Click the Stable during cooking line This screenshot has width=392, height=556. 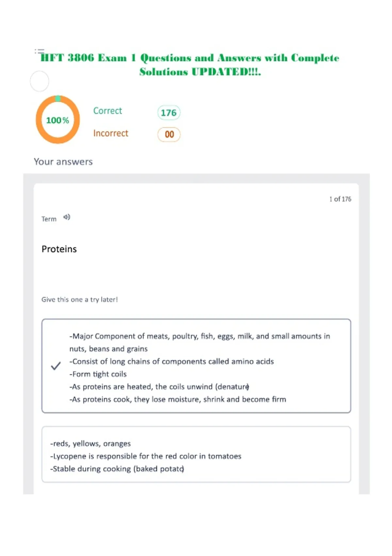click(x=117, y=469)
